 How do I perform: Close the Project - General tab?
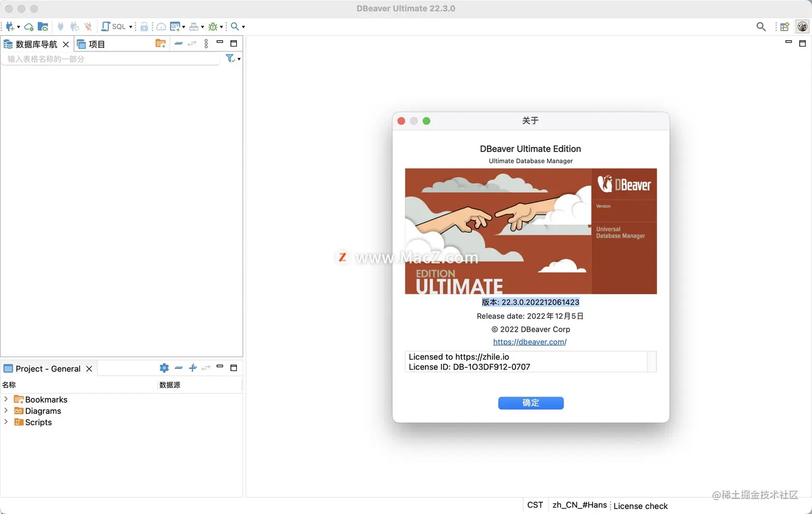[x=89, y=368]
